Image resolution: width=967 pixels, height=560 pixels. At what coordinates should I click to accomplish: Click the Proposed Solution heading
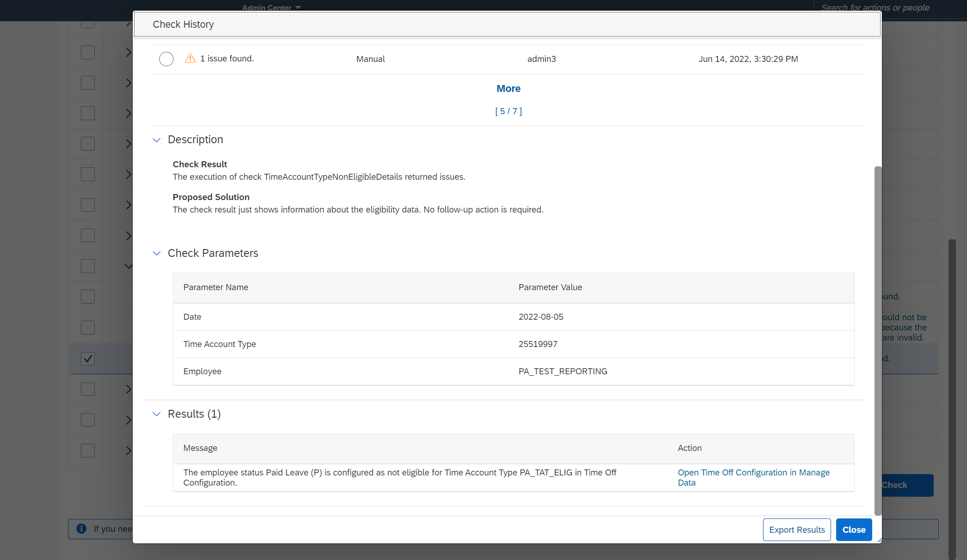pos(211,197)
